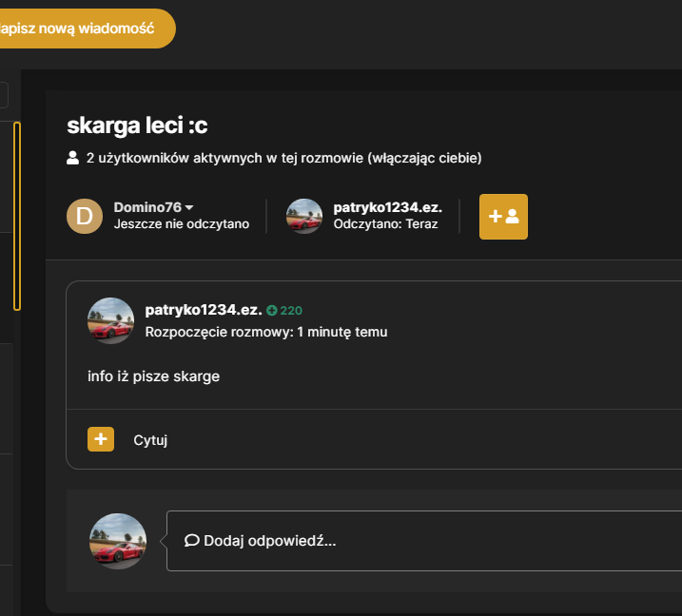Click 'Rozpoczęcie rozmowy: 1 minutę temu' timestamp
This screenshot has width=682, height=616.
[x=266, y=332]
